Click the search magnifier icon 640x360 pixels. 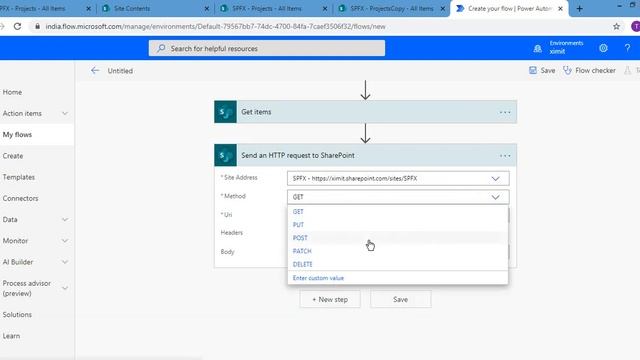(x=161, y=48)
